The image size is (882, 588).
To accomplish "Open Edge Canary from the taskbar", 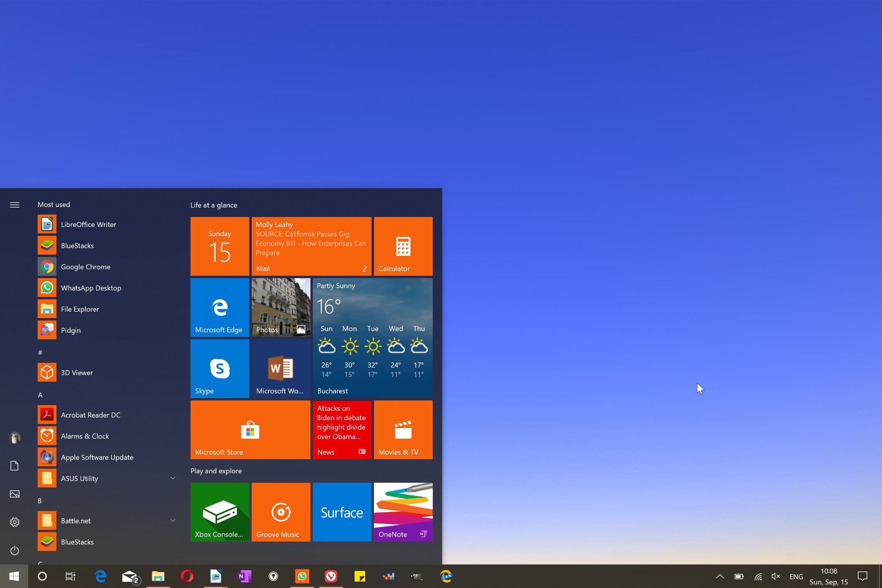I will point(446,576).
